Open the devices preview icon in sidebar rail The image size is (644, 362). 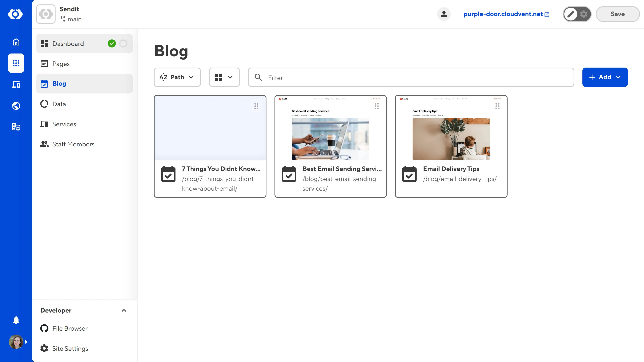tap(16, 84)
